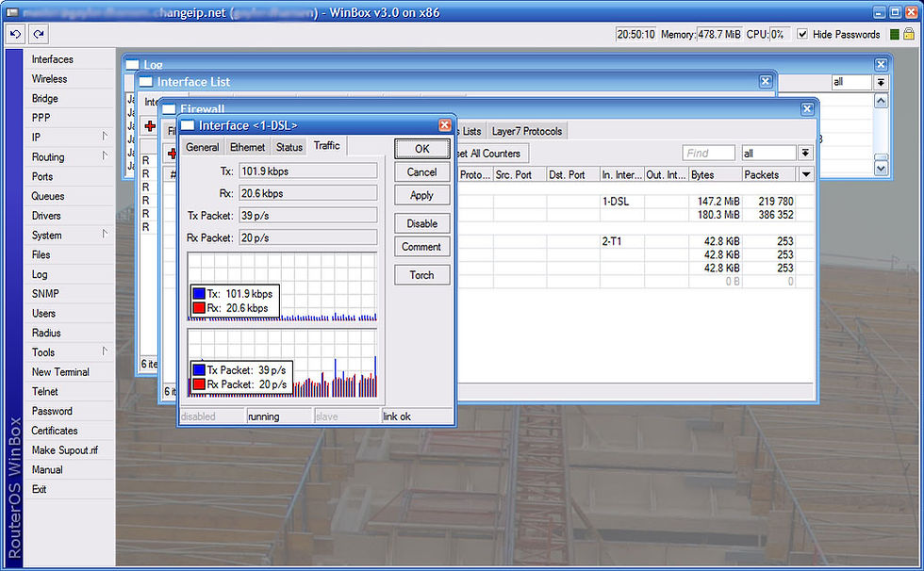The image size is (924, 571).
Task: Open the Firewall 'all' filter dropdown
Action: pyautogui.click(x=805, y=153)
